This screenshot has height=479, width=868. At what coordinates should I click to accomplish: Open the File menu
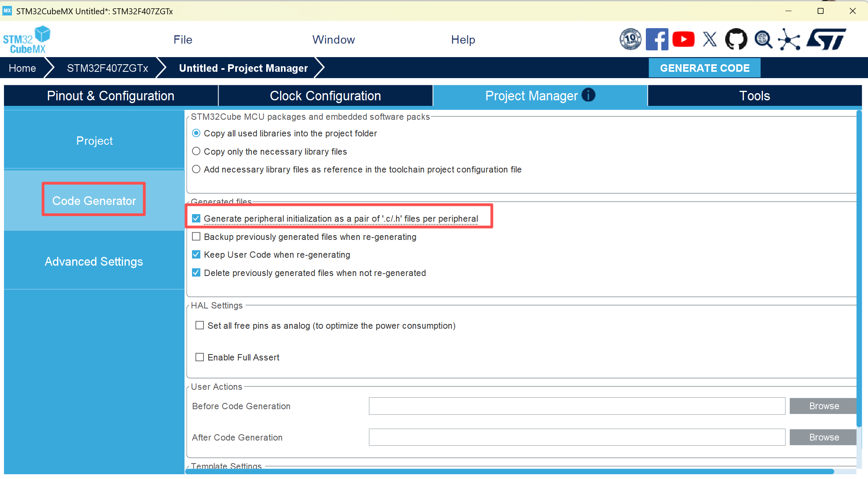click(x=183, y=40)
